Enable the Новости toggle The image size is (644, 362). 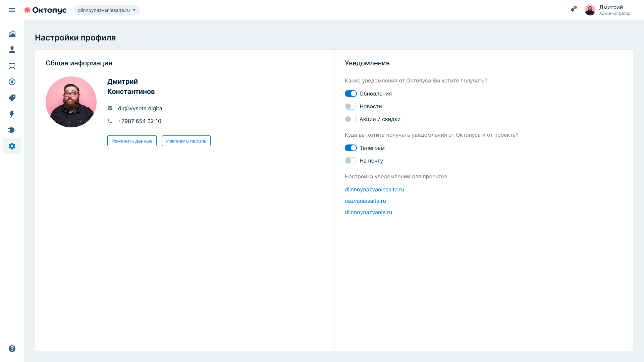(x=351, y=106)
